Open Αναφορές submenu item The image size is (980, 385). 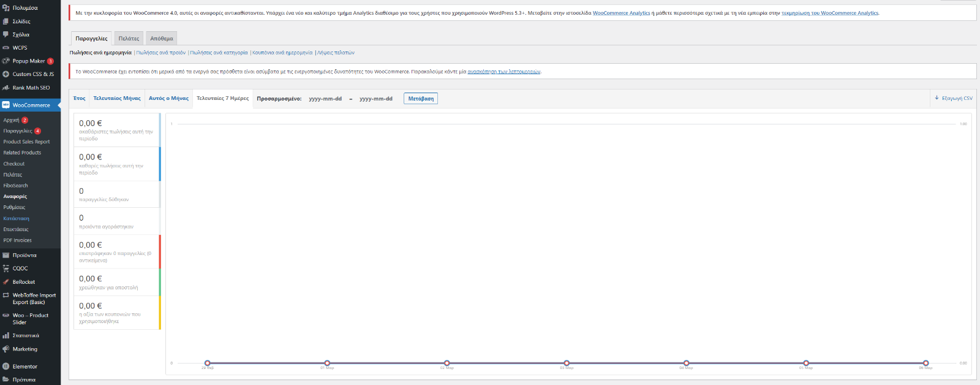(15, 197)
